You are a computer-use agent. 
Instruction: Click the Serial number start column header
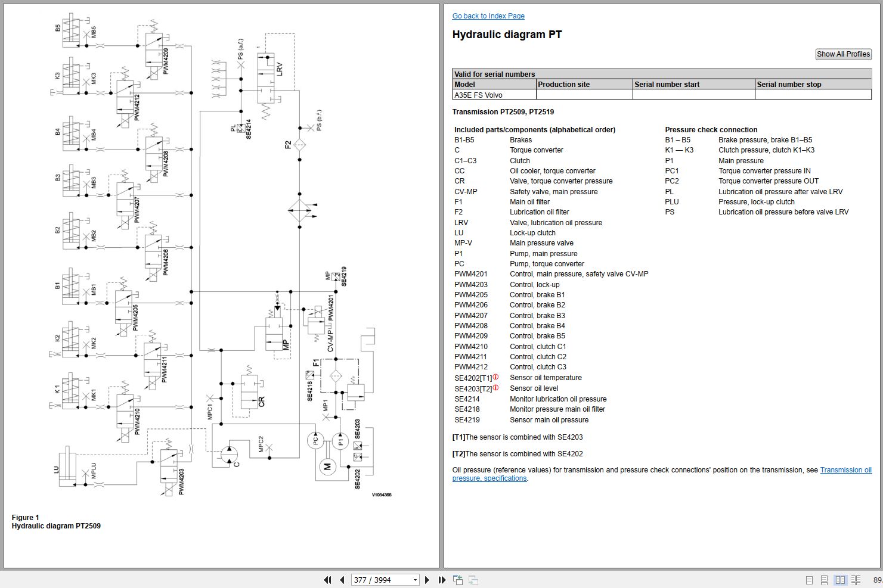(667, 85)
